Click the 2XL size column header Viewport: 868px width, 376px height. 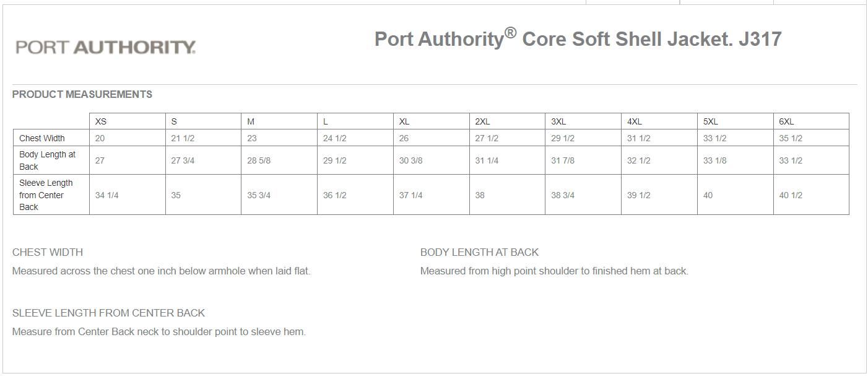[482, 122]
